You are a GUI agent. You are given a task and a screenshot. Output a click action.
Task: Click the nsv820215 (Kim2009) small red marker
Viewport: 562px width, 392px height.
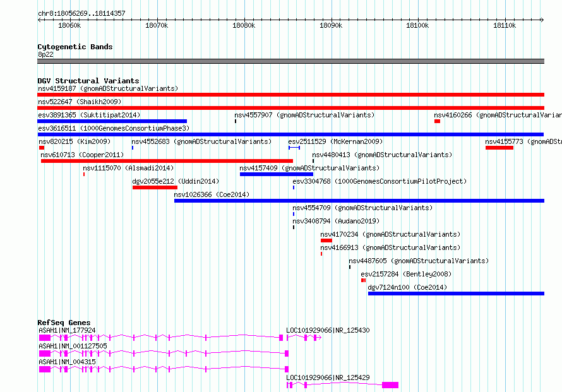pos(42,148)
